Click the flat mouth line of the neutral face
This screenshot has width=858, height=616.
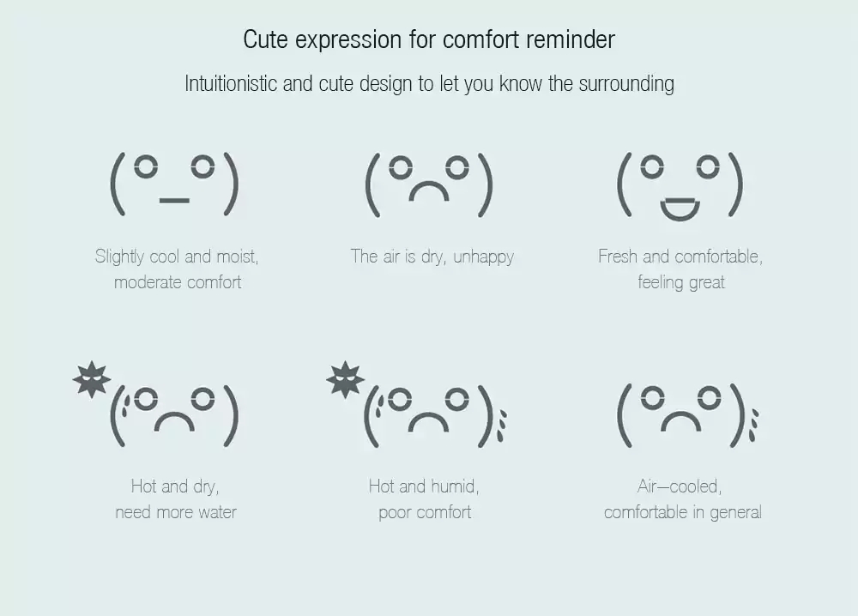pos(174,201)
